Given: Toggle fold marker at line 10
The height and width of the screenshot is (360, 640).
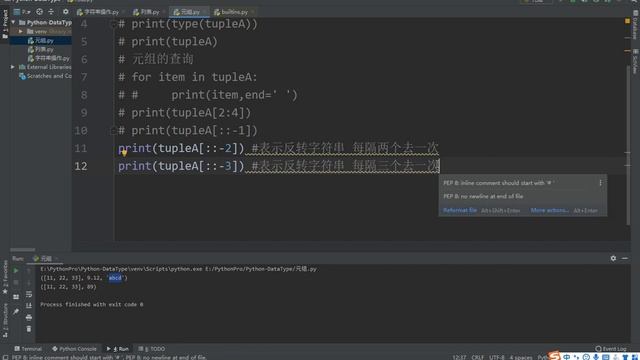Looking at the screenshot, I should pos(113,131).
